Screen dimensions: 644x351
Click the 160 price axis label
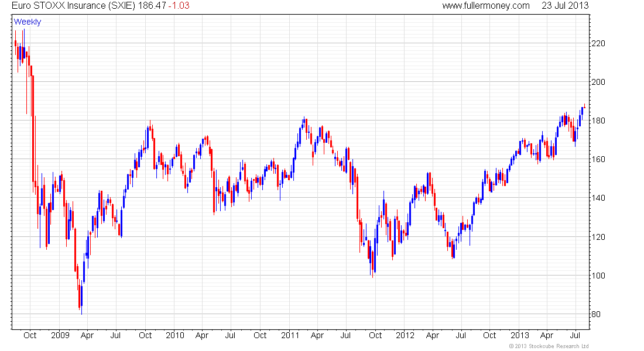click(x=598, y=159)
